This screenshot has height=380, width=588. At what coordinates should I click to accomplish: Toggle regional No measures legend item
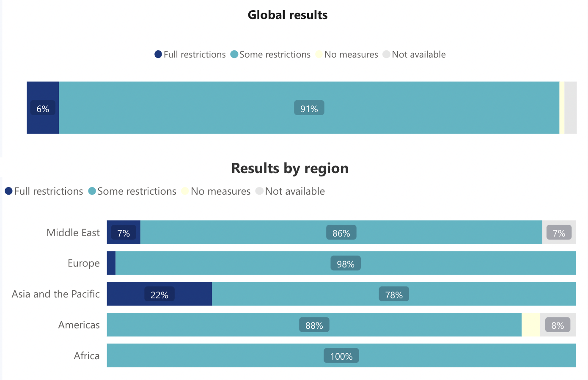click(216, 191)
